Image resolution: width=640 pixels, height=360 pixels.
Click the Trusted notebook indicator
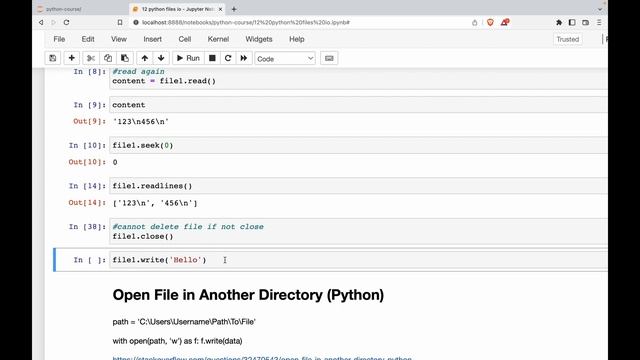click(568, 39)
